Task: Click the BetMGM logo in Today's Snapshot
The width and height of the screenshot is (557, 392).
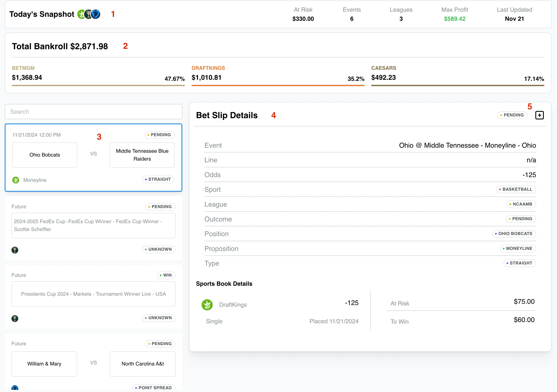Action: pos(88,14)
